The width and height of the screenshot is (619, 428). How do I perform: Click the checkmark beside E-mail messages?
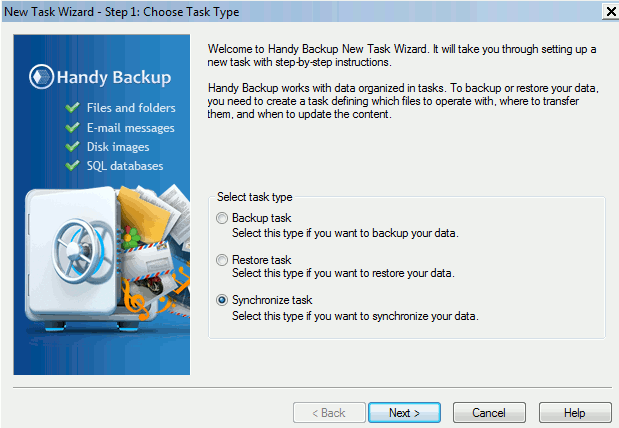pyautogui.click(x=73, y=127)
